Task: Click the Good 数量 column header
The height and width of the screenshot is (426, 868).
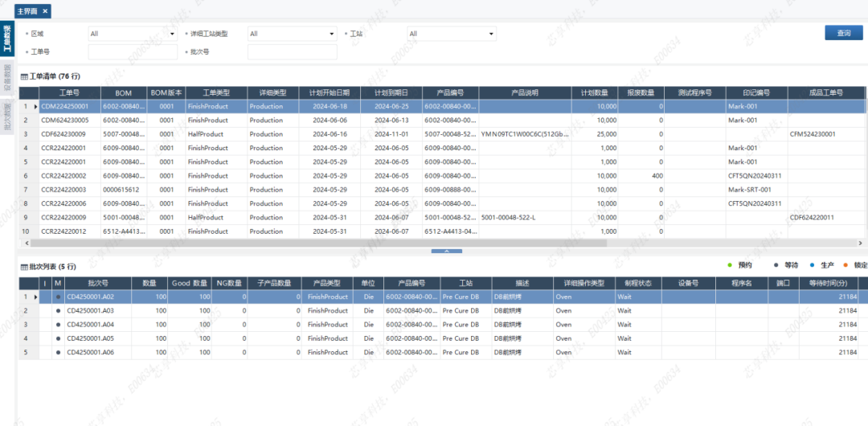Action: 190,283
